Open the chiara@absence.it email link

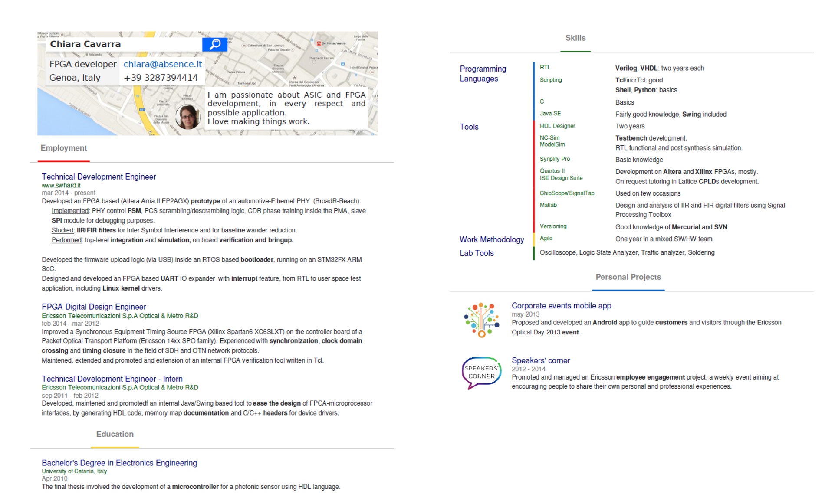(x=163, y=64)
